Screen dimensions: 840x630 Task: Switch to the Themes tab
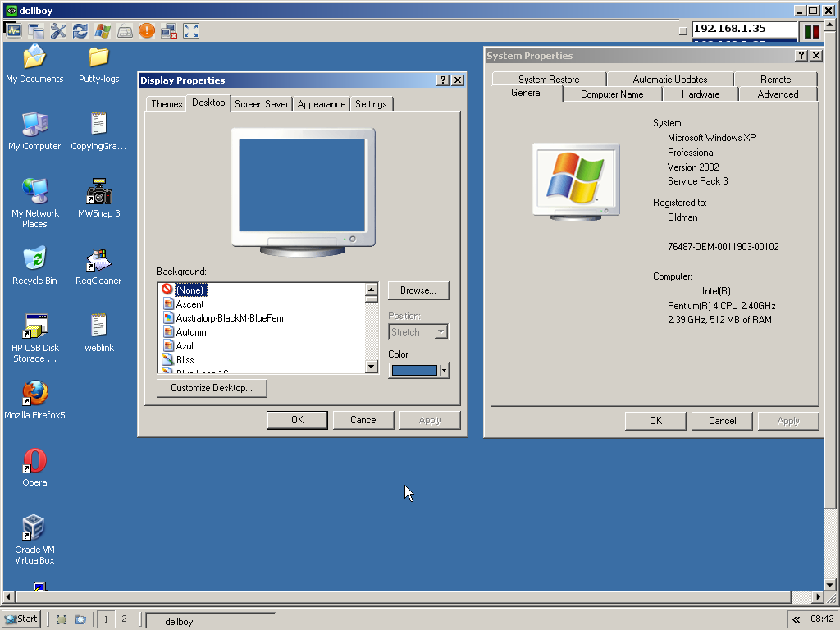tap(167, 104)
